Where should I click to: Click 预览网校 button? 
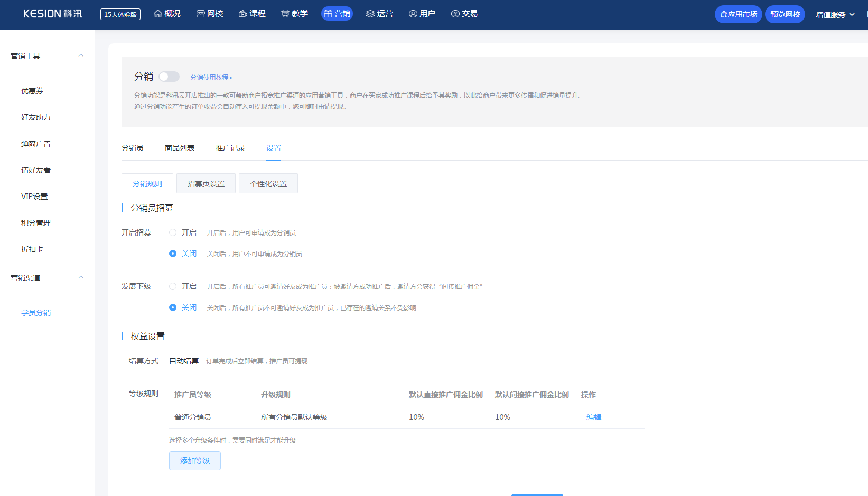coord(785,14)
